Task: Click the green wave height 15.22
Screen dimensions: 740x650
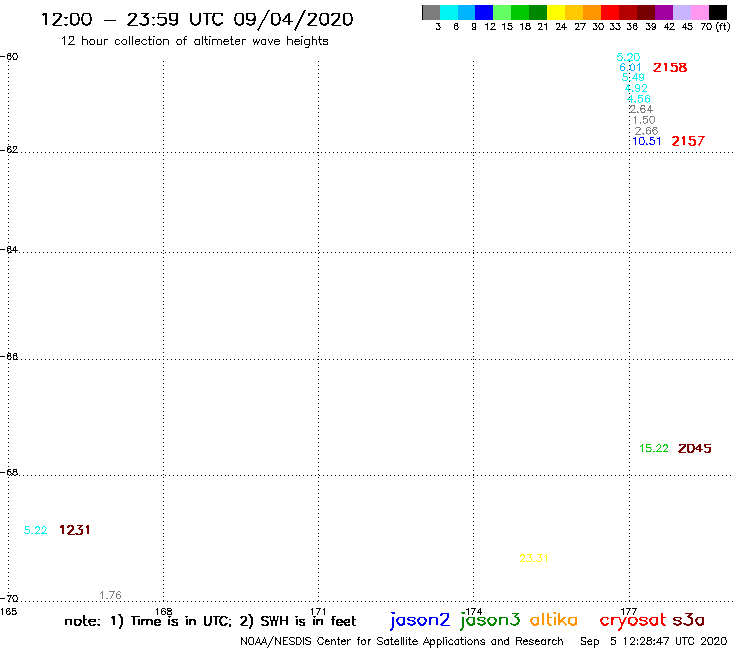Action: (x=654, y=448)
